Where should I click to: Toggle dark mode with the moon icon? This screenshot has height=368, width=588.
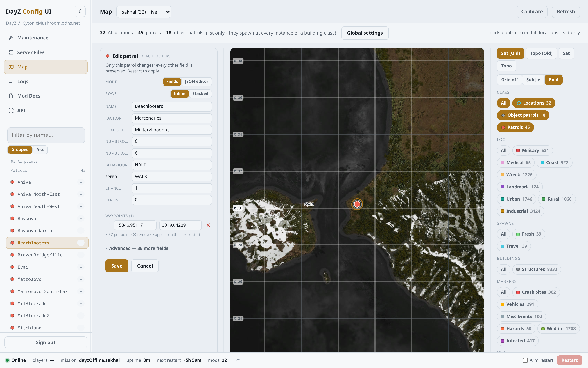point(80,11)
